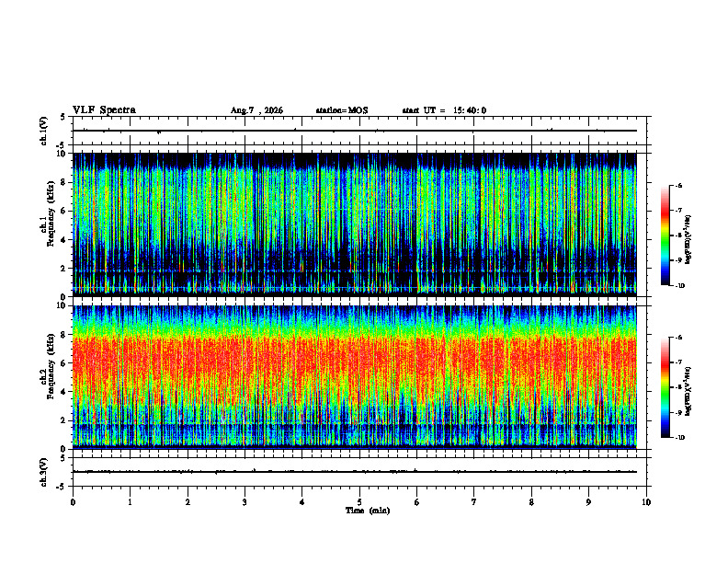
Task: Click the ch.2 spectrogram color bar
Action: tap(665, 387)
